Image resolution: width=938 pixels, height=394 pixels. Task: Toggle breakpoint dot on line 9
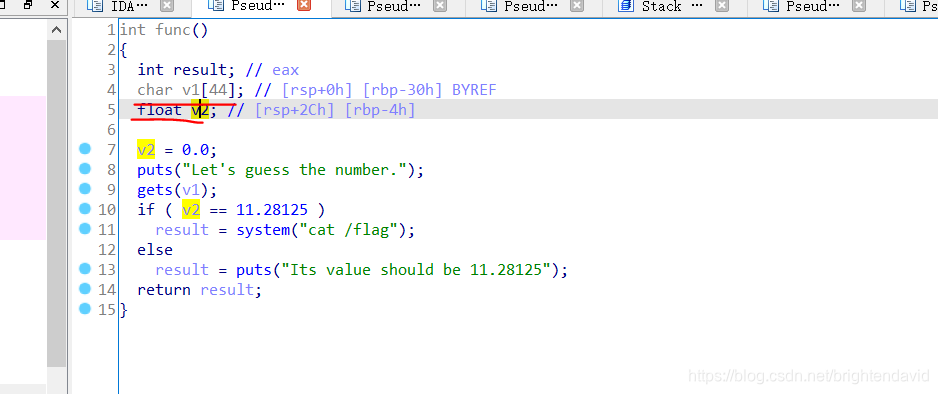[85, 189]
